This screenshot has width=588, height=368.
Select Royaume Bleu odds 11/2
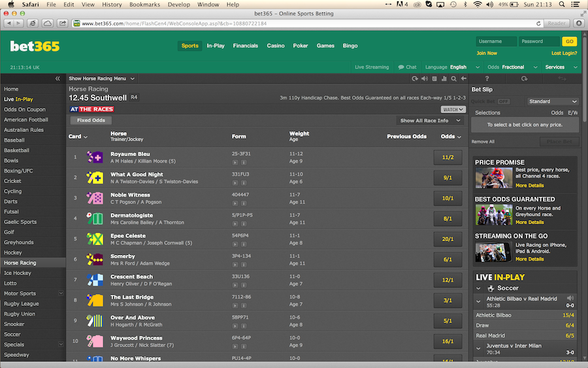(448, 158)
